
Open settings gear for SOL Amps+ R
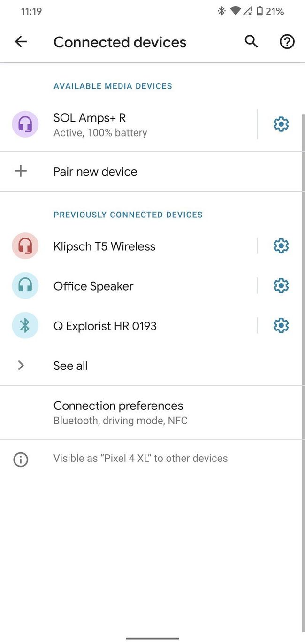(x=281, y=124)
